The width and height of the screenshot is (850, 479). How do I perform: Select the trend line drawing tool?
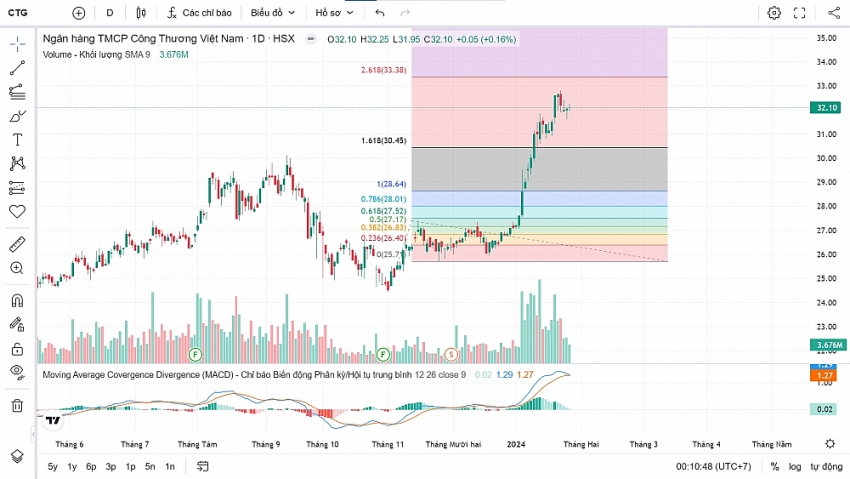(17, 68)
